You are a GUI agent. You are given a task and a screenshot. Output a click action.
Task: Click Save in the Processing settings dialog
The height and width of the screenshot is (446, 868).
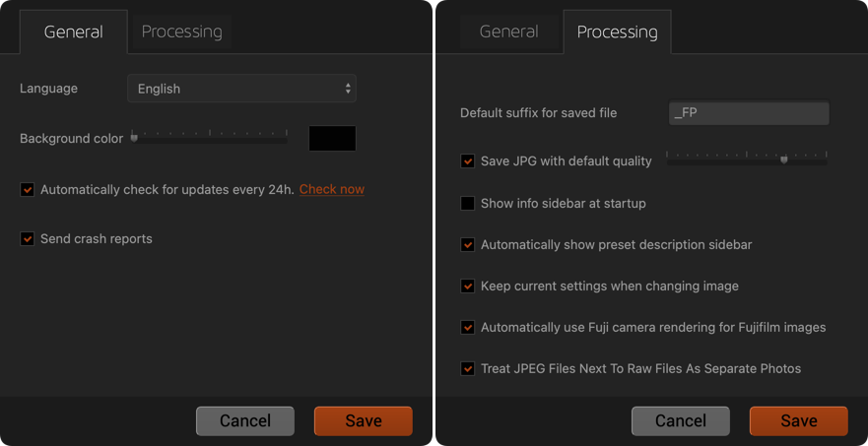coord(798,420)
